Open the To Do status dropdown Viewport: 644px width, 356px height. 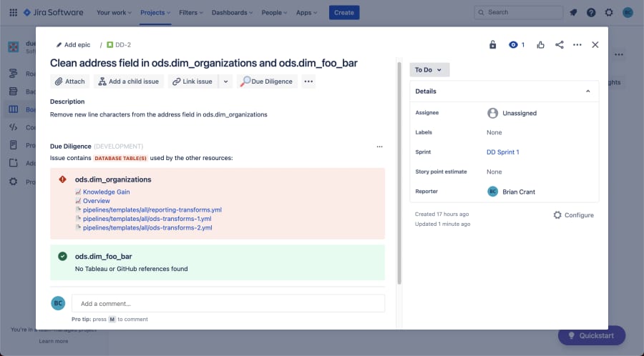point(429,70)
